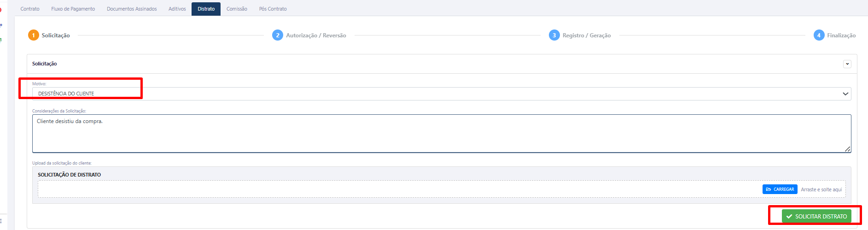This screenshot has width=868, height=230.
Task: Switch to Fluxo de Pagamento tab
Action: tap(73, 9)
